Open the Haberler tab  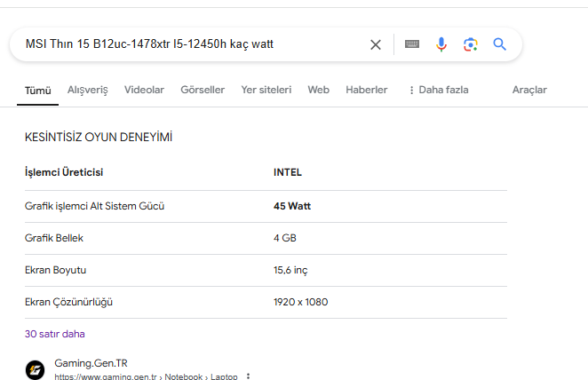click(366, 90)
